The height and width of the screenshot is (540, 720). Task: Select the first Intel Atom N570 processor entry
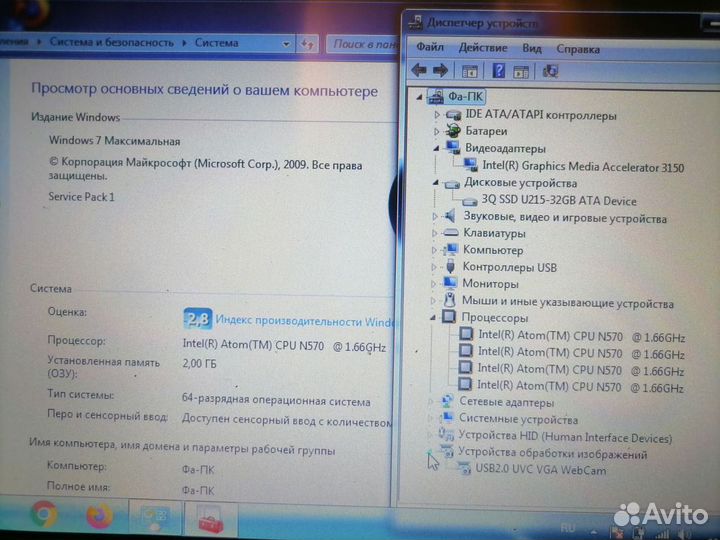tap(581, 337)
